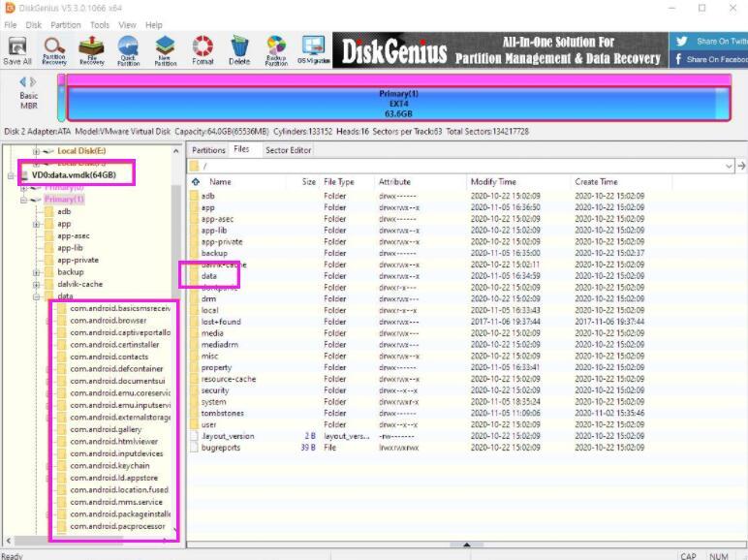Open the Backup Partition tool
This screenshot has height=560, width=748.
[x=276, y=50]
